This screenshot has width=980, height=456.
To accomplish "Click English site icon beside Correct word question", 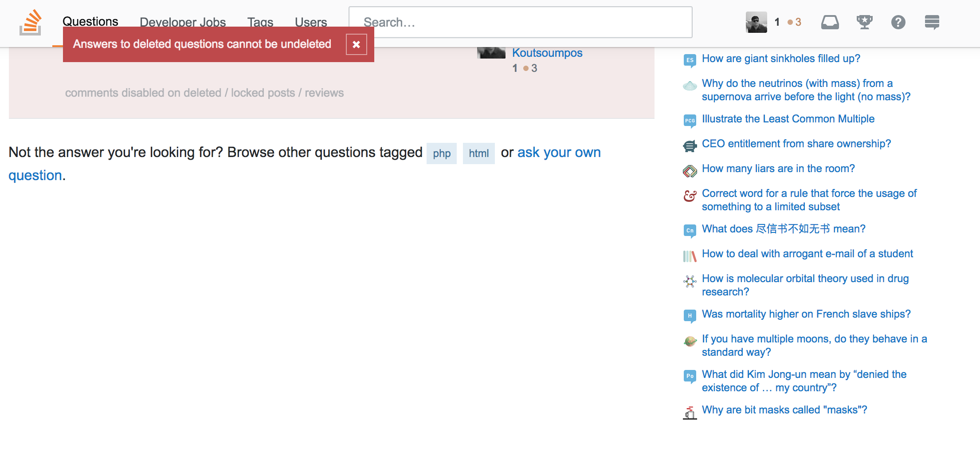I will coord(690,196).
